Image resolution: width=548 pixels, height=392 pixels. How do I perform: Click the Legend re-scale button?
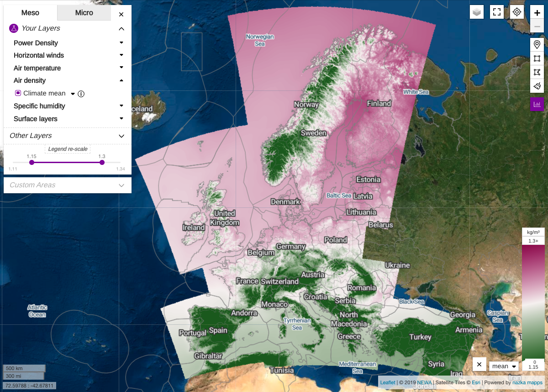68,149
